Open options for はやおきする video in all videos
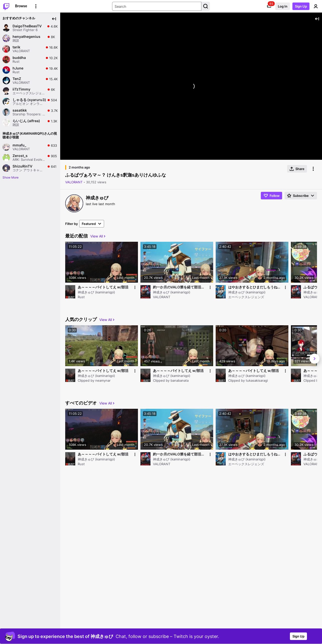This screenshot has height=644, width=322. point(285,454)
